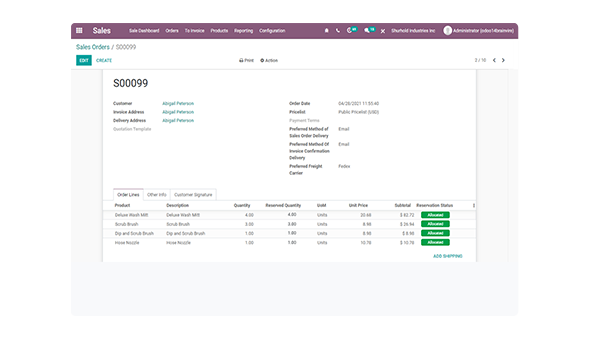Screen dimensions: 590x360
Task: Open the Action dropdown
Action: [x=269, y=60]
